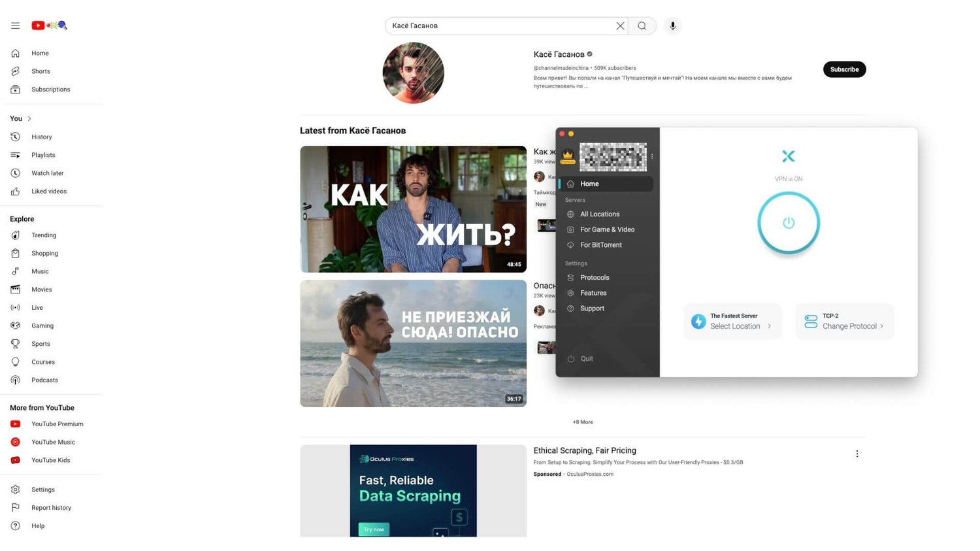The height and width of the screenshot is (551, 980).
Task: Open the sponsored ad's three-dot menu
Action: [x=857, y=454]
